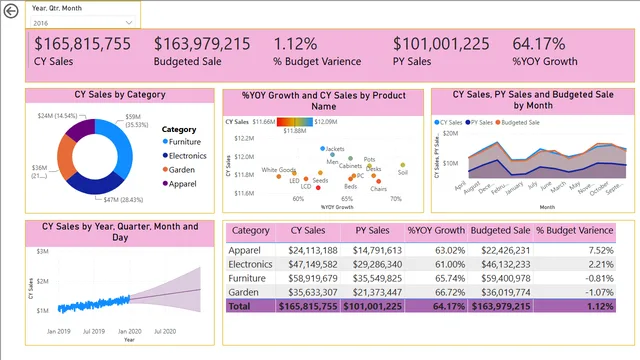
Task: Sort table by % Budget Varience column header
Action: 574,231
